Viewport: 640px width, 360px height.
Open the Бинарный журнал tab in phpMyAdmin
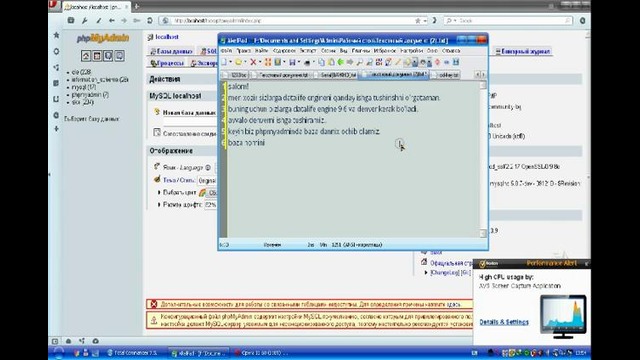tap(523, 51)
